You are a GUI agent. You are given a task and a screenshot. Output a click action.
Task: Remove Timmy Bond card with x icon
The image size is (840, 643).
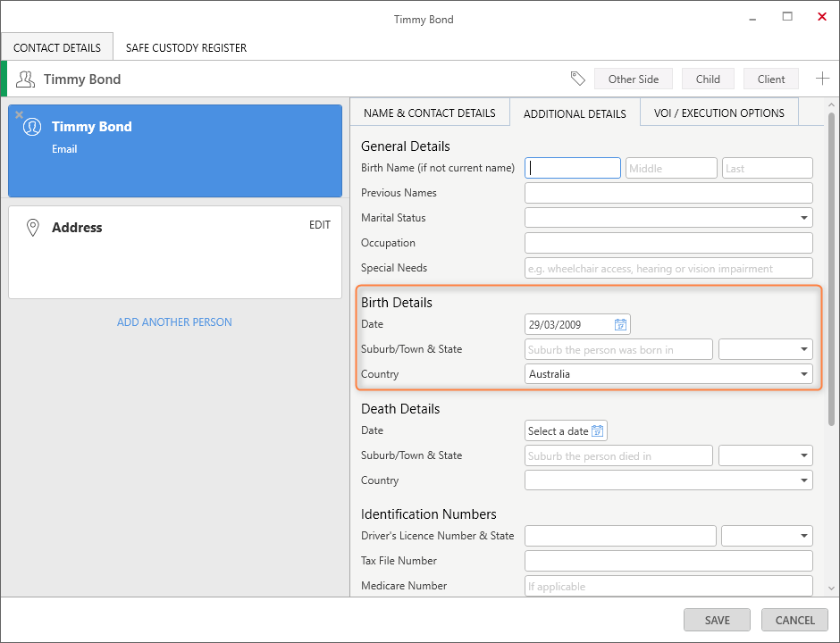coord(19,115)
